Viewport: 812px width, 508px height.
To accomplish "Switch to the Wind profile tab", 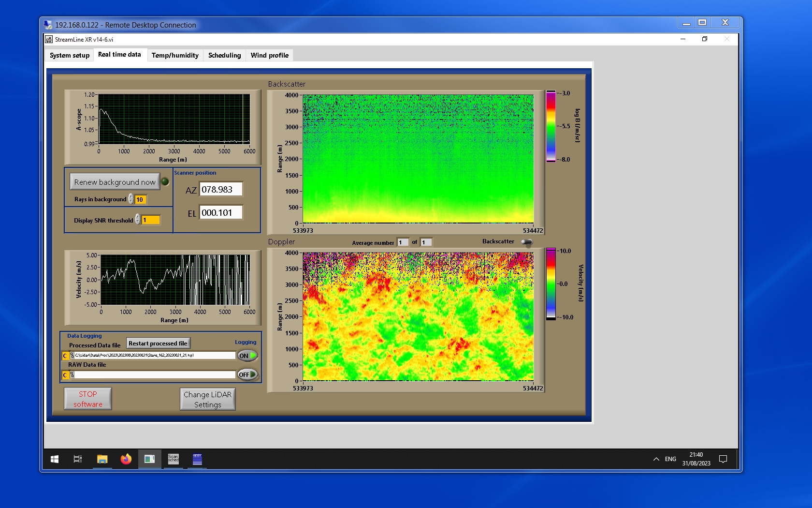I will pyautogui.click(x=269, y=55).
